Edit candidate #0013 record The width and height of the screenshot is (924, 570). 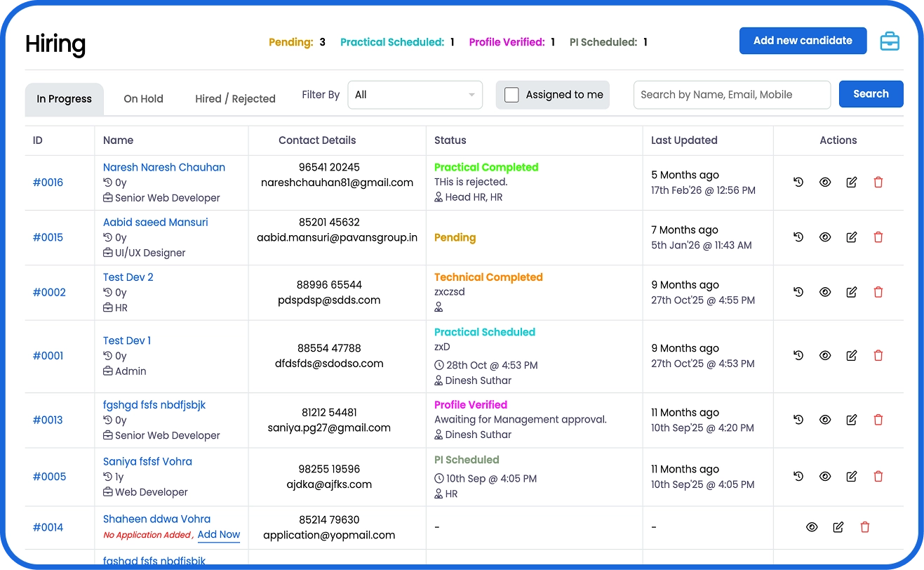point(852,420)
